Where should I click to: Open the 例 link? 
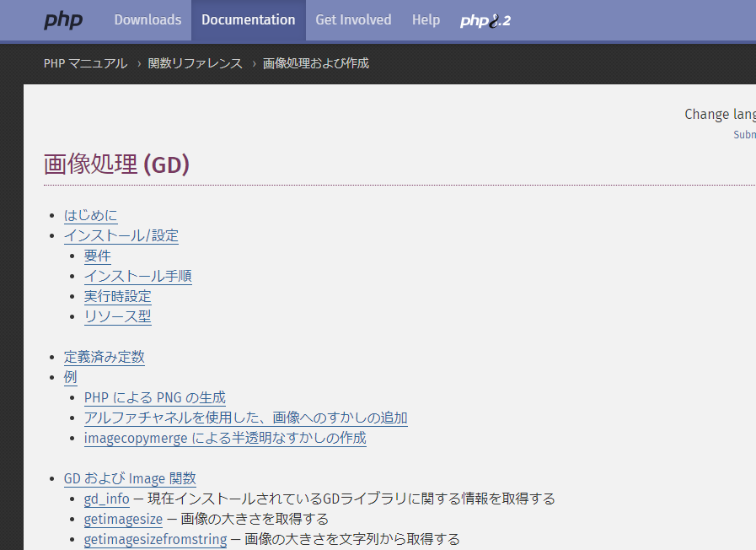[71, 377]
